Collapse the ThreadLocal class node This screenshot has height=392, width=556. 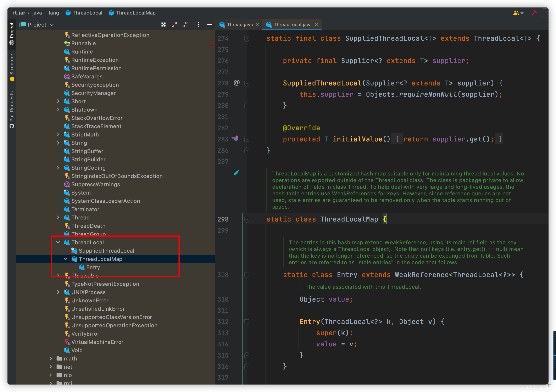58,242
